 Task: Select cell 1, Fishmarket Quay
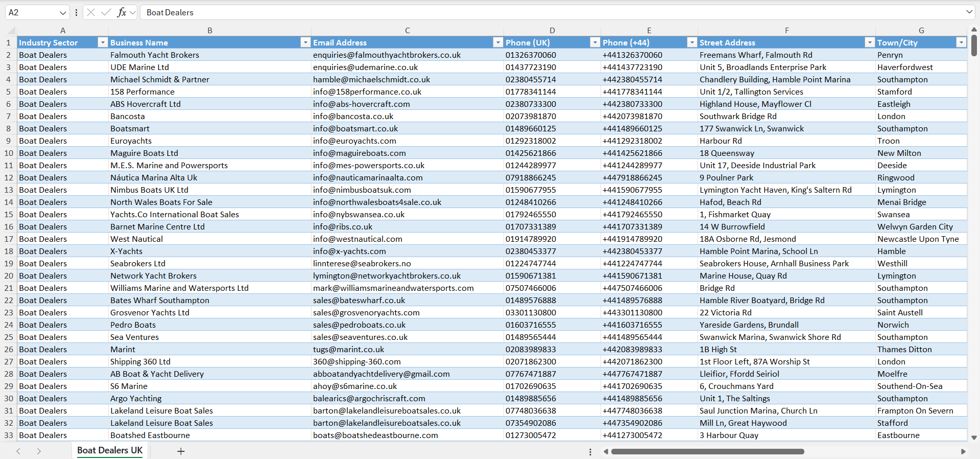coord(786,214)
